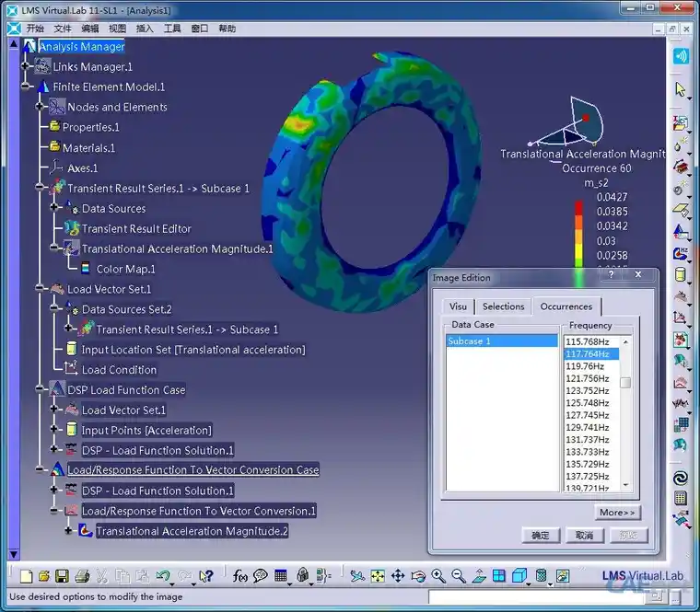Click the yellow cylinder icon in right toolbar

point(680,274)
